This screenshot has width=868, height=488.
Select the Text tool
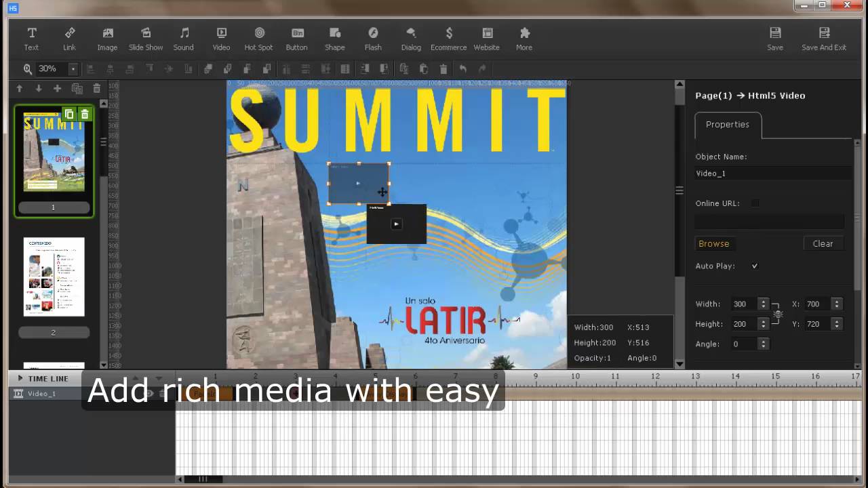click(x=31, y=39)
